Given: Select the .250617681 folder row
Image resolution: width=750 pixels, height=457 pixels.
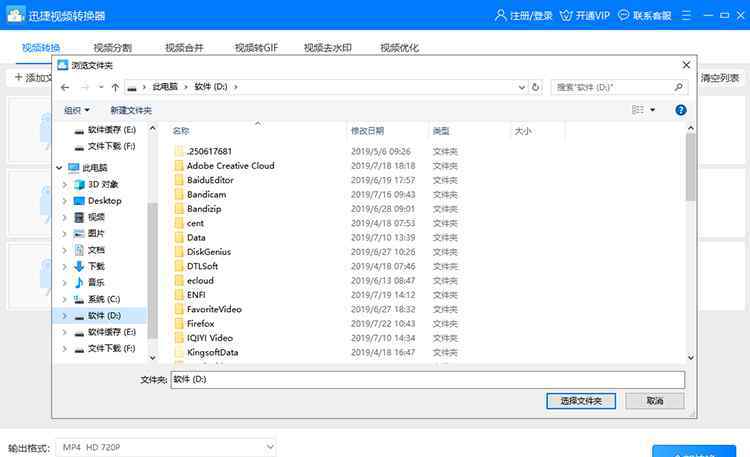Looking at the screenshot, I should (316, 151).
